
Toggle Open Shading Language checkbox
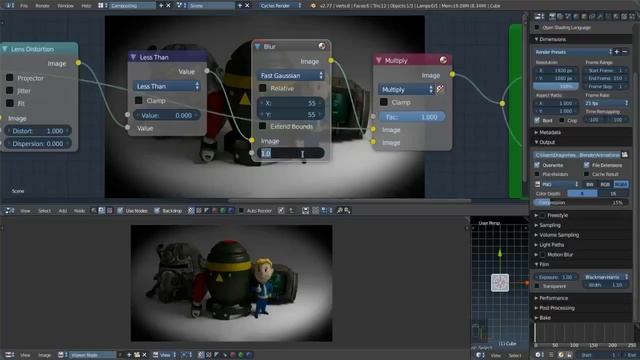tap(537, 27)
